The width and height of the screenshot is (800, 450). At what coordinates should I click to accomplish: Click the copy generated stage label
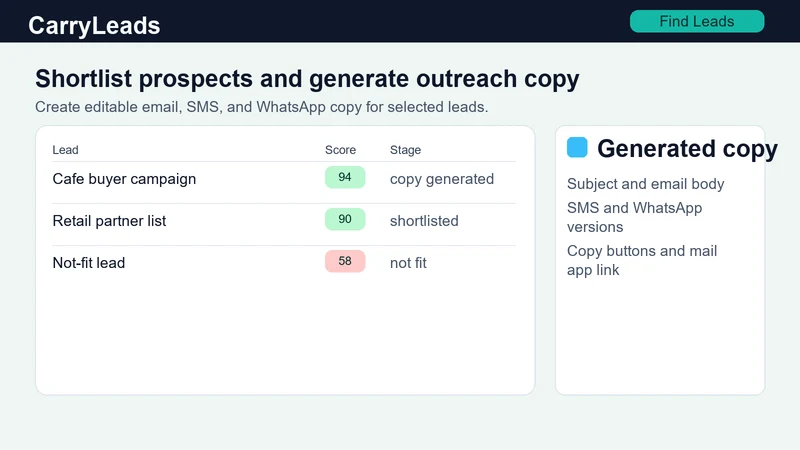tap(442, 179)
